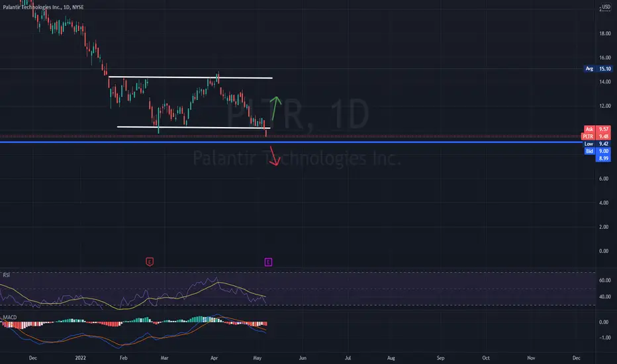Viewport: 617px width, 364px height.
Task: Click the Sep label on time axis
Action: pos(441,357)
